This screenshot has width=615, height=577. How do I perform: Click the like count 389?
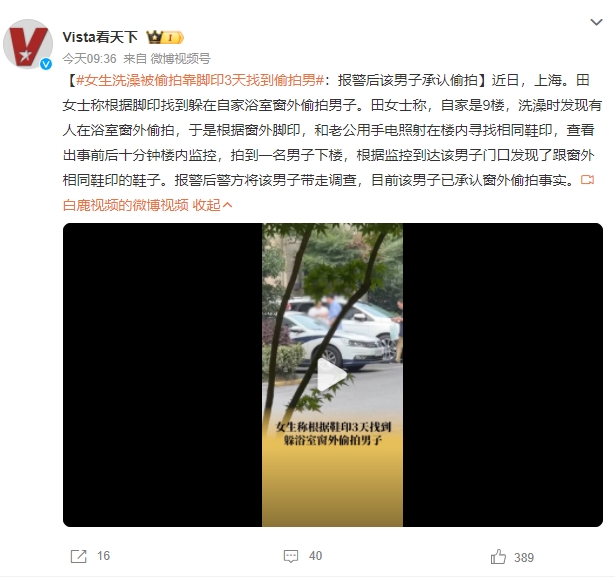pos(524,557)
